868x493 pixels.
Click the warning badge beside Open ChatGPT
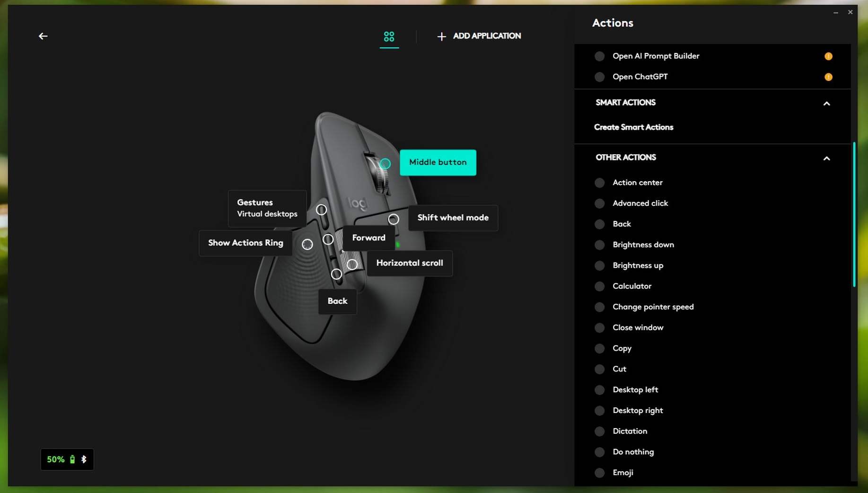pos(828,77)
